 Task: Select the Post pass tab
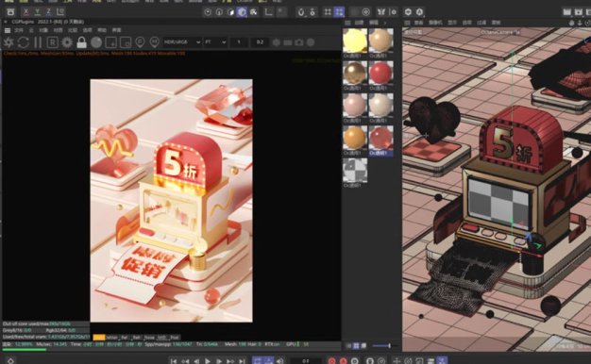point(174,338)
